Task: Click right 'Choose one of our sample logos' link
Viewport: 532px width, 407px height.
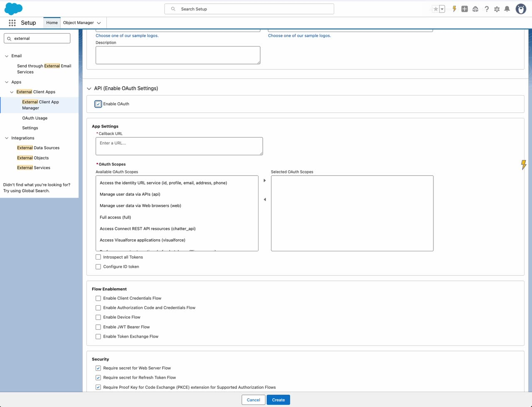Action: (x=300, y=36)
